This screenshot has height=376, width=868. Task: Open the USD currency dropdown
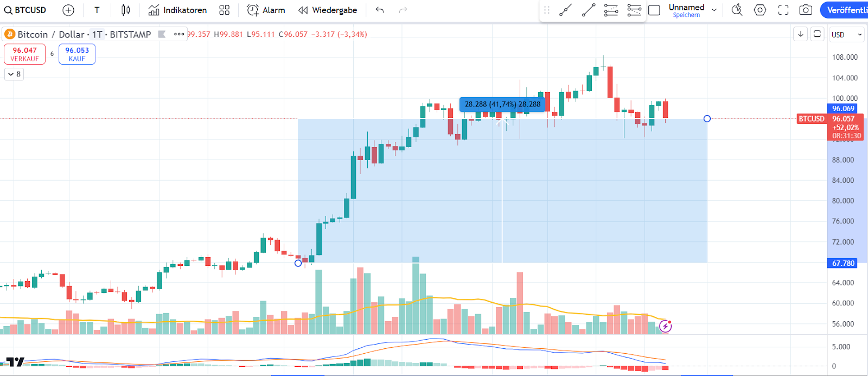847,34
